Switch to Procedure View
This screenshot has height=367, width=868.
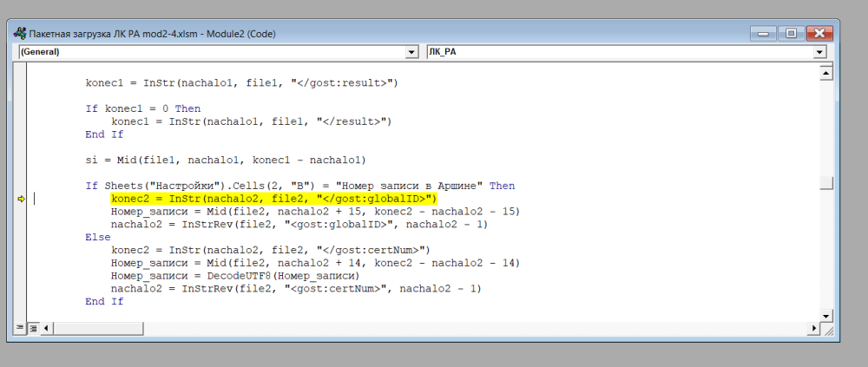20,328
